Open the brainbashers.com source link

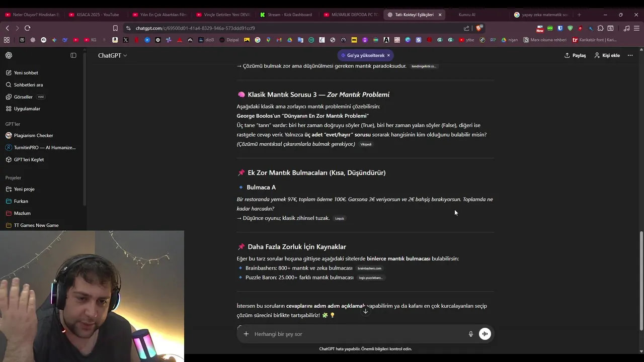click(369, 268)
